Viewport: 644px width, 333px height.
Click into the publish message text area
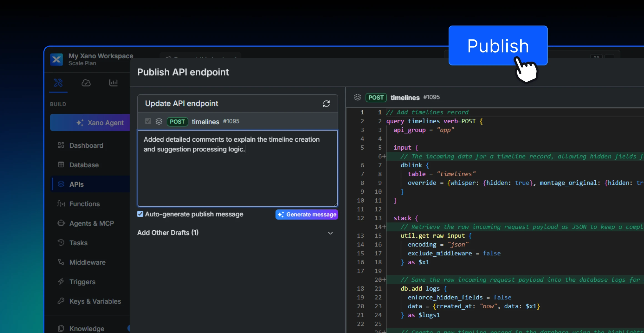pos(238,168)
